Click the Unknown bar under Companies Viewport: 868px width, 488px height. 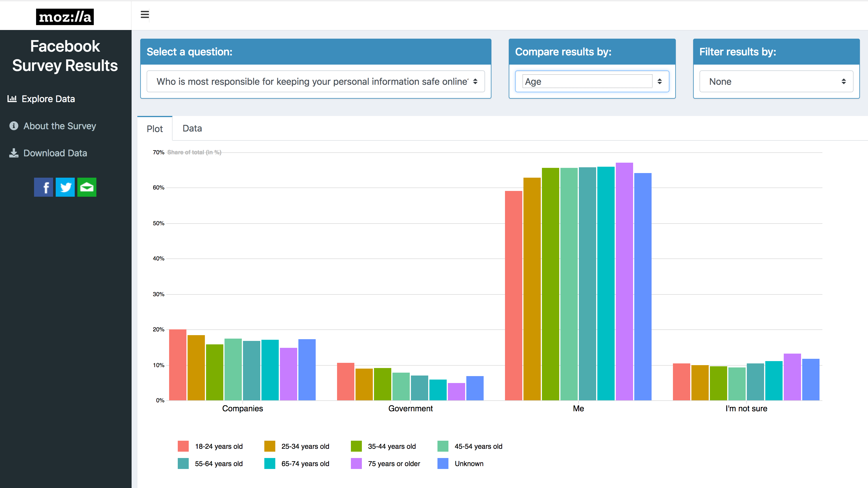tap(307, 370)
